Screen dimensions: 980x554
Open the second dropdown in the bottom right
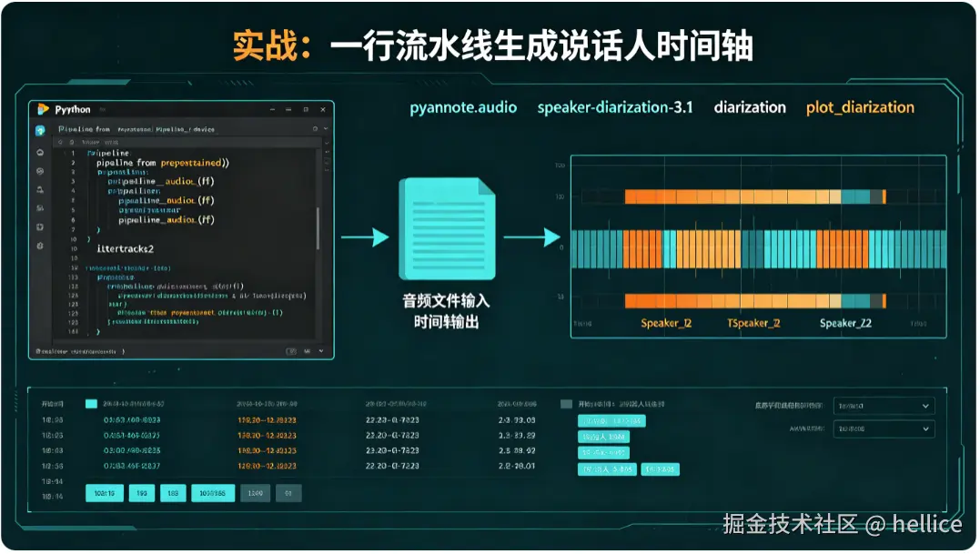click(884, 429)
